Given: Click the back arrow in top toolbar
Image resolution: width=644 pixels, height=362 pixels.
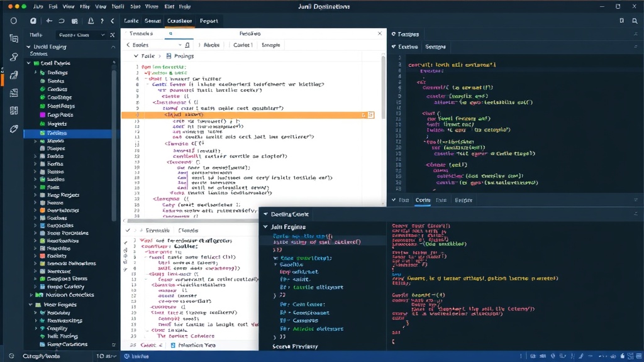Looking at the screenshot, I should click(49, 21).
